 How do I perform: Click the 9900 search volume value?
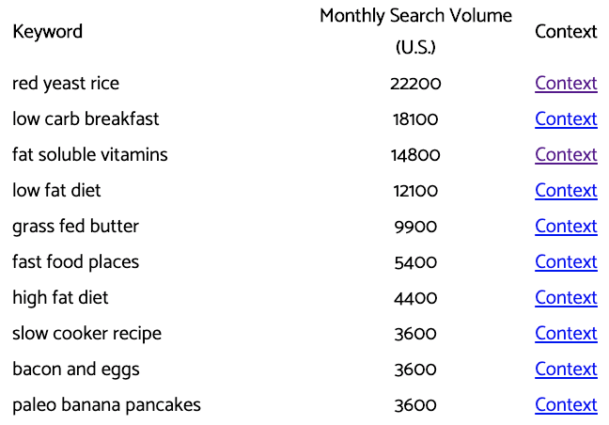415,226
